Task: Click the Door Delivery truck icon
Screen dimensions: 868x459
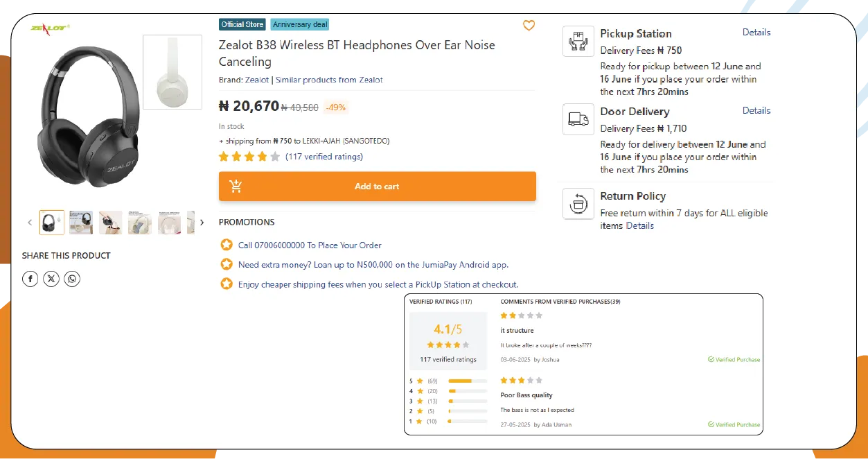Action: tap(578, 119)
